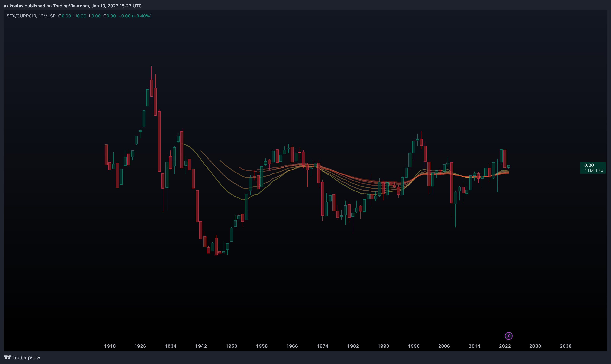
Task: Click the 1958 year label on time axis
Action: click(x=262, y=346)
